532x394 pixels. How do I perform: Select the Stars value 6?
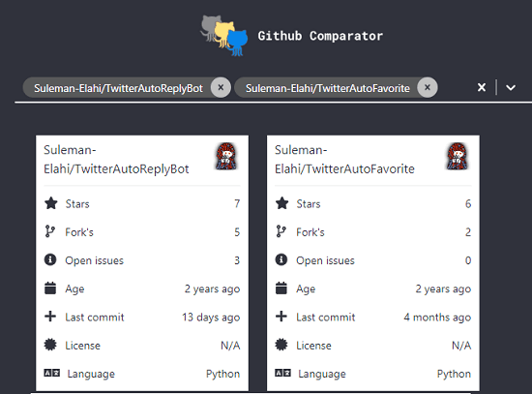468,204
